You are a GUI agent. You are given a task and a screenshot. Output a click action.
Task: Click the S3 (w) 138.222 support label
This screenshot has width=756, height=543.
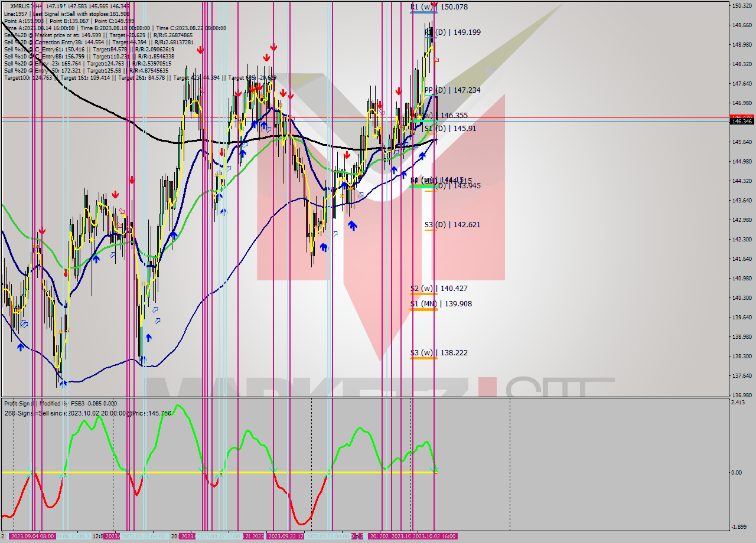[x=439, y=353]
